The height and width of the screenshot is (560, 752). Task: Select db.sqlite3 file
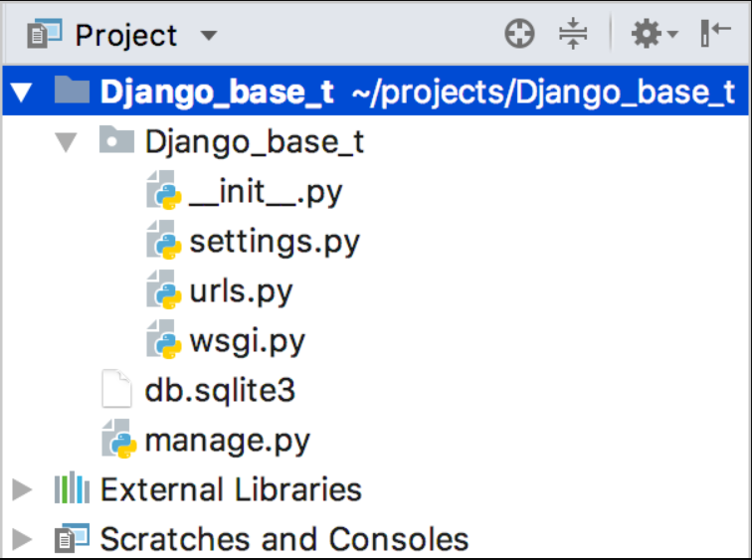[220, 391]
